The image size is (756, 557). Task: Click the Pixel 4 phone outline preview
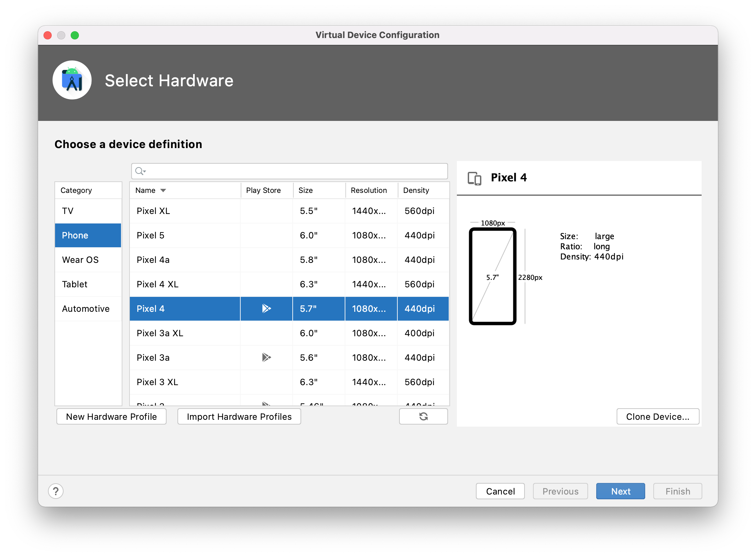pos(493,276)
